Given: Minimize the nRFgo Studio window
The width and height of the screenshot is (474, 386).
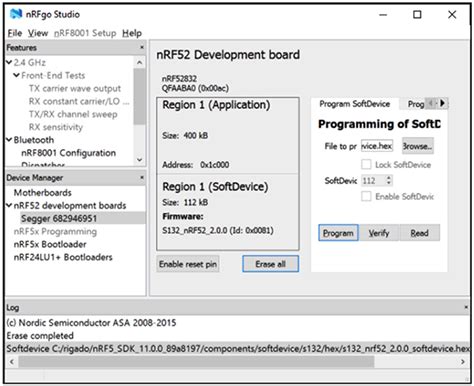Looking at the screenshot, I should [x=383, y=14].
